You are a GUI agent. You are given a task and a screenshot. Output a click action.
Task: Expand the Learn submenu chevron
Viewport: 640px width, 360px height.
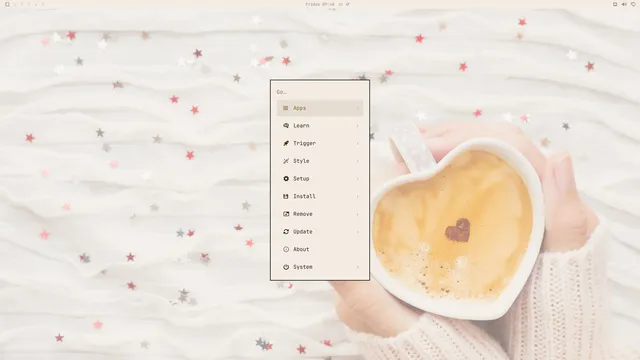(358, 126)
